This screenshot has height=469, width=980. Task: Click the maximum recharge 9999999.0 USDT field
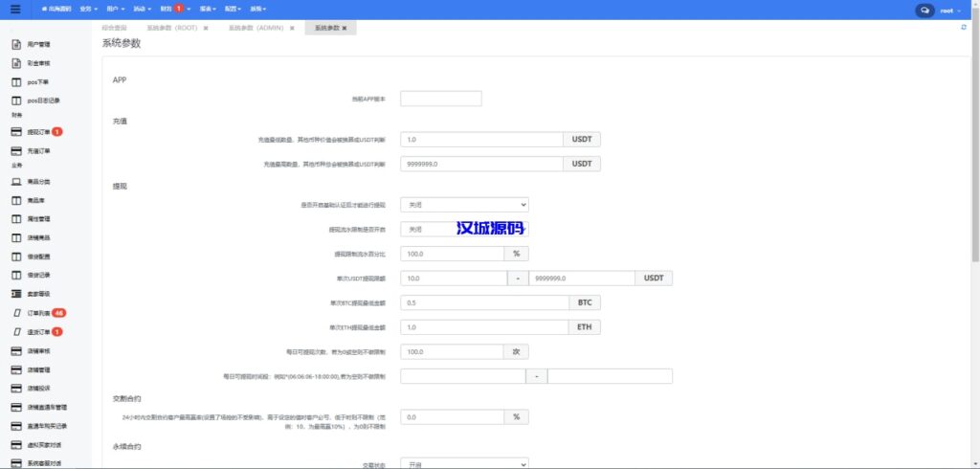coord(481,164)
